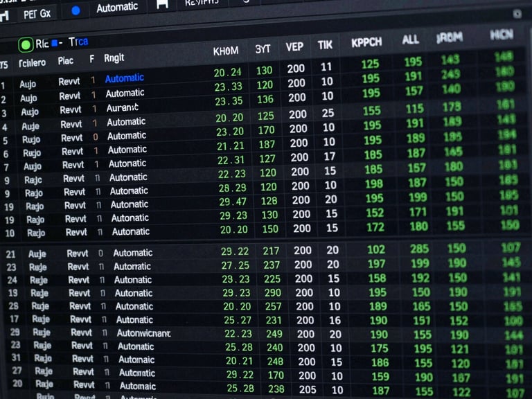Click the blue circle indicator in top bar
This screenshot has height=399, width=532.
(76, 11)
